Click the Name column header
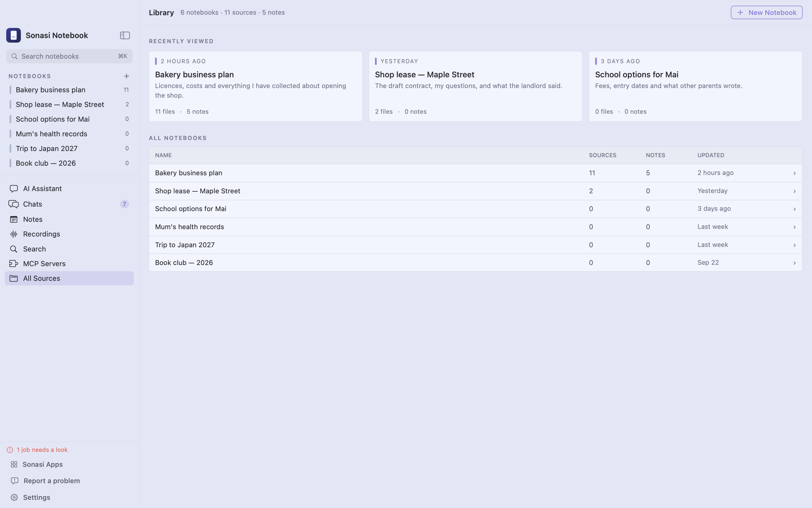Image resolution: width=812 pixels, height=508 pixels. click(164, 155)
